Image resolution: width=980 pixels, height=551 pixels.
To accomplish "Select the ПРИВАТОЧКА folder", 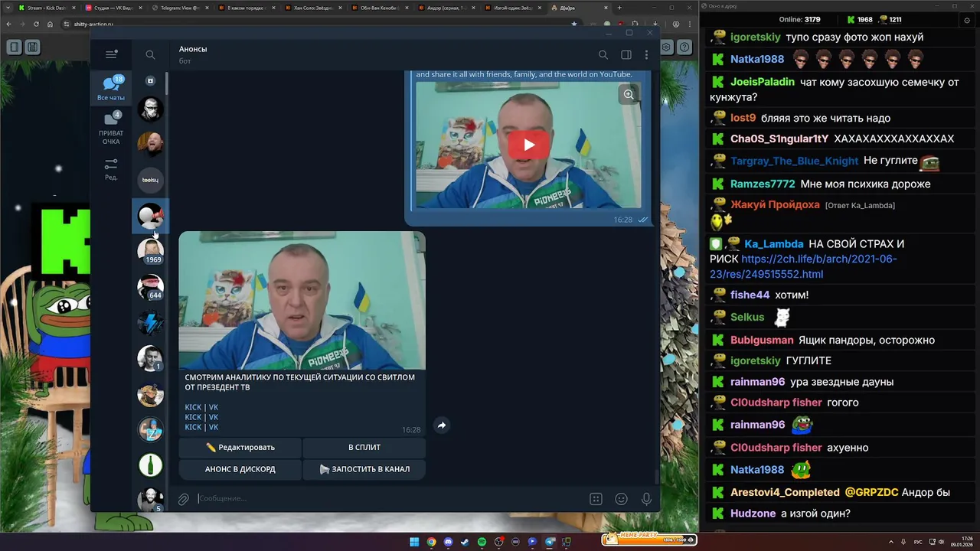I will click(111, 128).
